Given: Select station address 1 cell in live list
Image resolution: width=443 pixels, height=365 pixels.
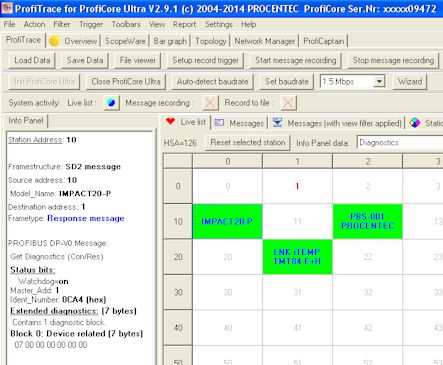Looking at the screenshot, I should (297, 186).
